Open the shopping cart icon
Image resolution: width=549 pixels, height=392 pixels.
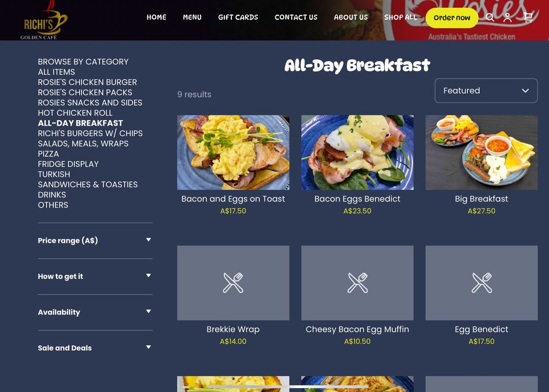pos(528,17)
